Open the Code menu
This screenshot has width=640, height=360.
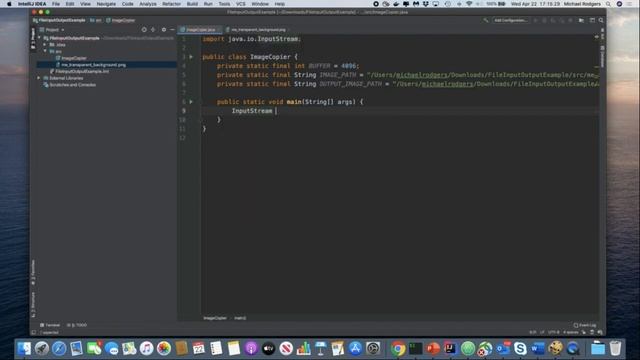(x=128, y=4)
